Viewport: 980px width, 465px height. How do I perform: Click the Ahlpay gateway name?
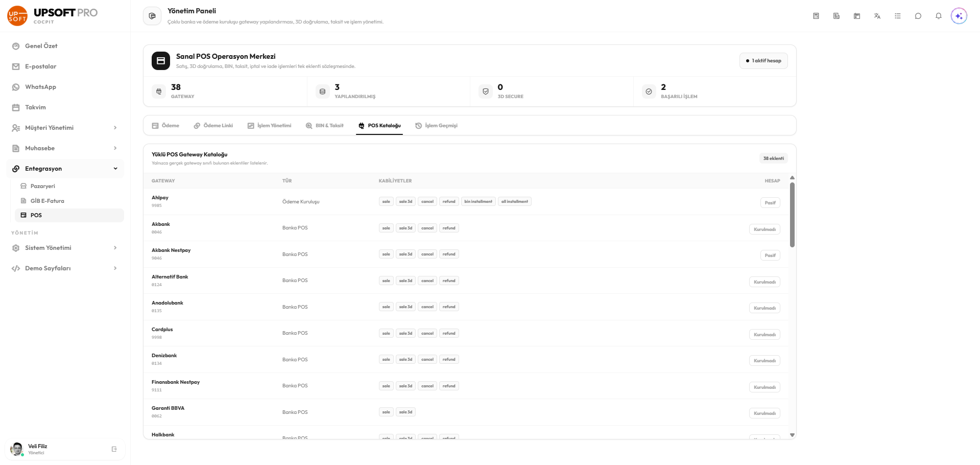click(160, 198)
